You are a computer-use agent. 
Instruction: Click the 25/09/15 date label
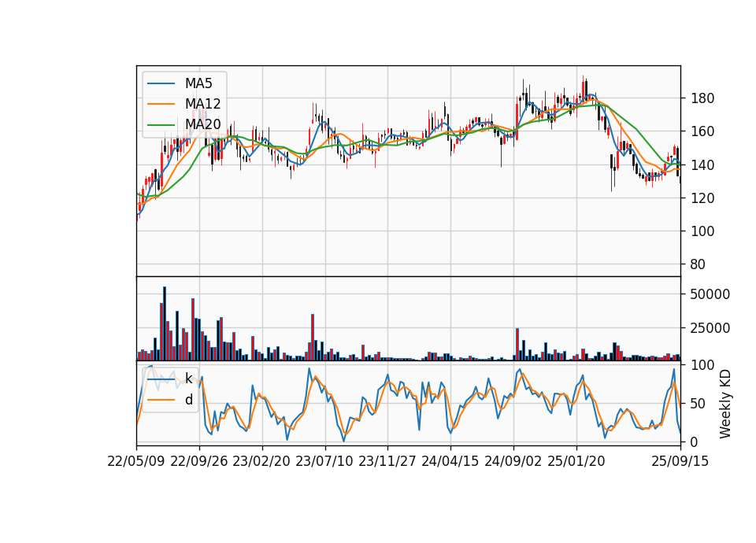click(680, 461)
